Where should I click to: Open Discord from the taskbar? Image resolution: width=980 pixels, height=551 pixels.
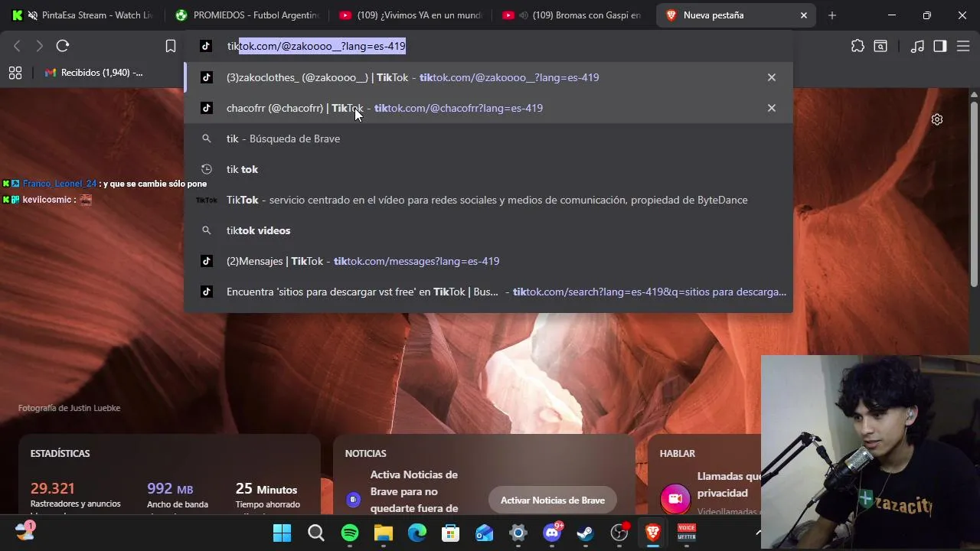coord(552,533)
